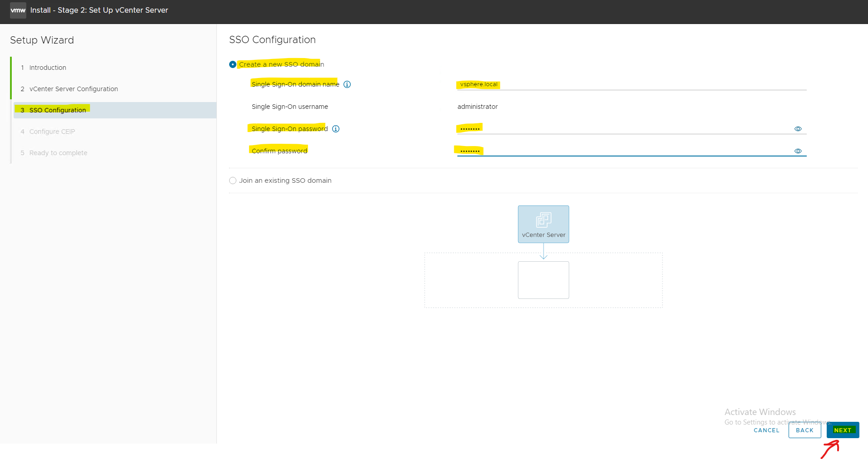Show Single Sign-On password with eye icon
The width and height of the screenshot is (868, 459).
coord(798,129)
